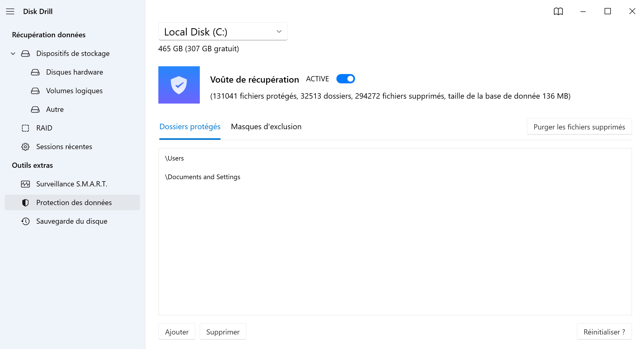Switch to the Dossiers protégés tab
The height and width of the screenshot is (349, 644).
point(190,127)
